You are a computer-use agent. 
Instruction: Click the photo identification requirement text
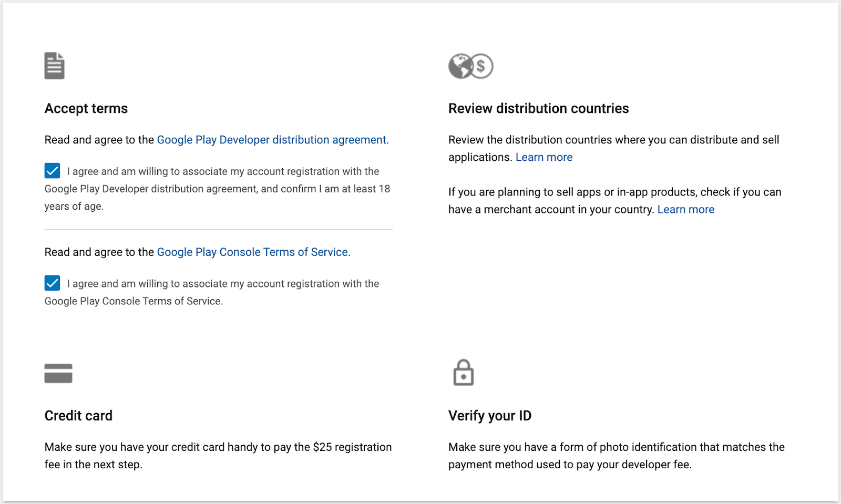coord(617,456)
